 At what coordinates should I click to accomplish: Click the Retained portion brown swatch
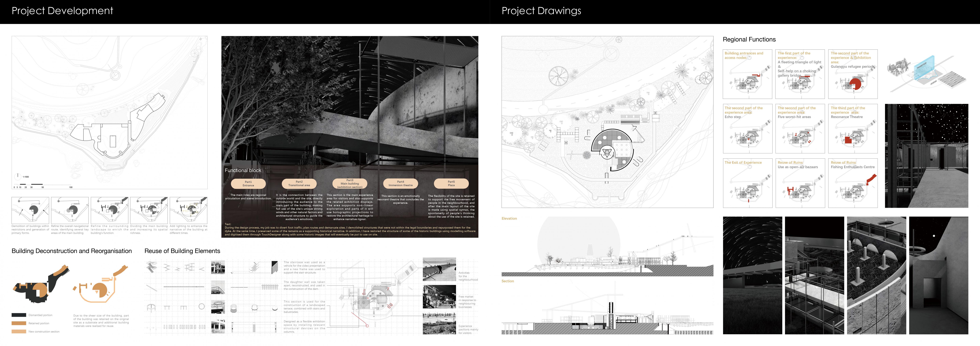click(19, 323)
